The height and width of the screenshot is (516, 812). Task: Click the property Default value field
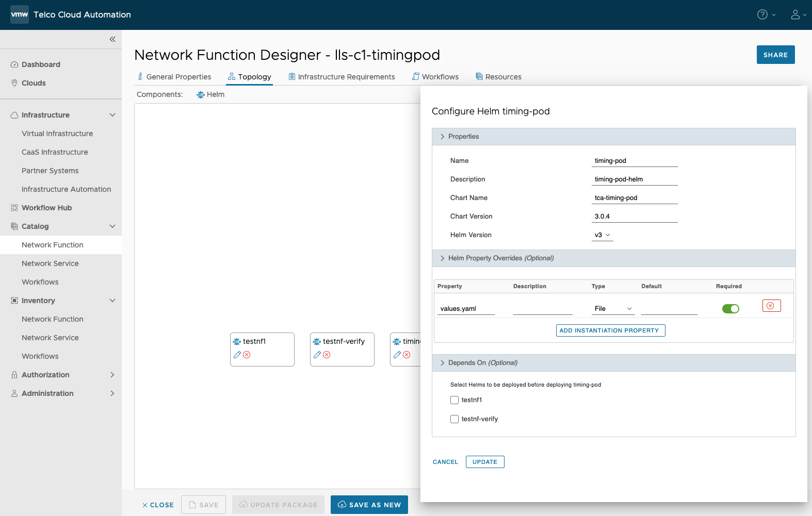[669, 309]
